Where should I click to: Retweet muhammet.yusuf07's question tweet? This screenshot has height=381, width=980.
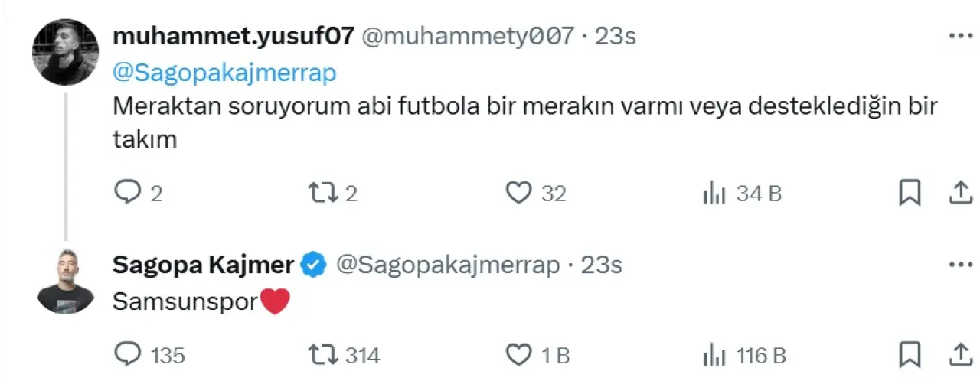319,194
